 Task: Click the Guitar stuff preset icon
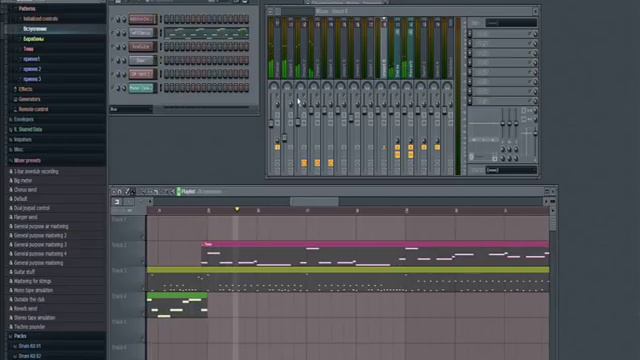11,272
